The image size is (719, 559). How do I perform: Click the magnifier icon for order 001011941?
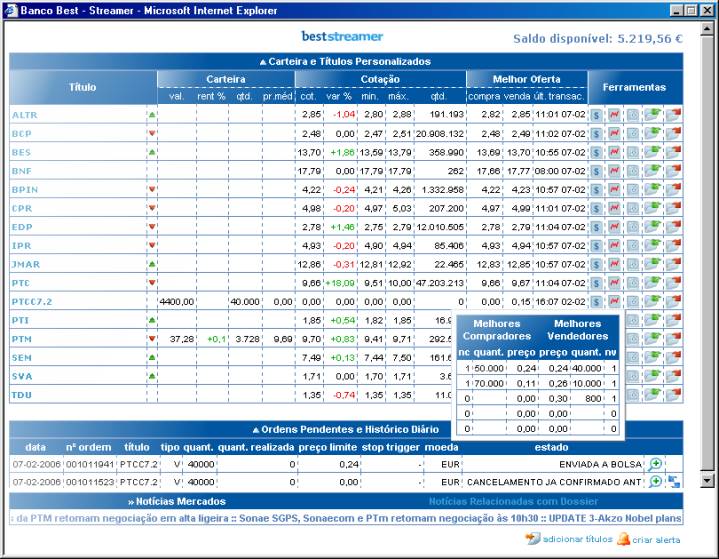tap(655, 464)
